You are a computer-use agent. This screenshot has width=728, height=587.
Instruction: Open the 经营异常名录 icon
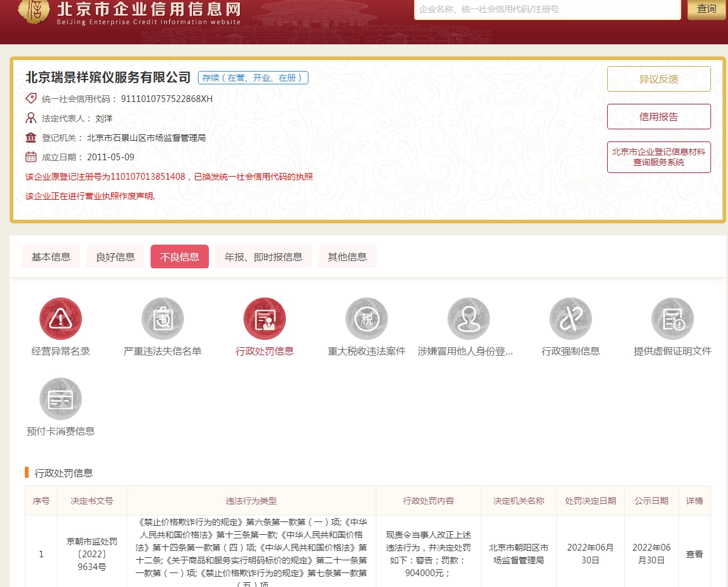(x=60, y=317)
